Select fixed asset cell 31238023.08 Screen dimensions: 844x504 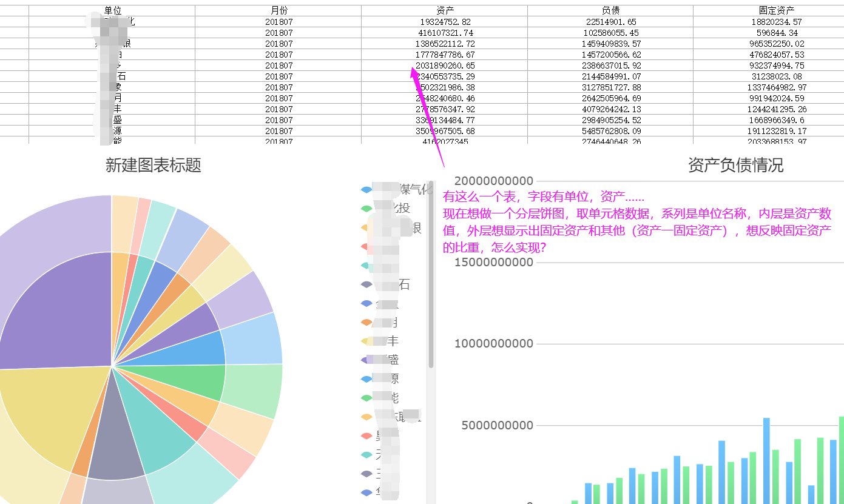pos(769,76)
